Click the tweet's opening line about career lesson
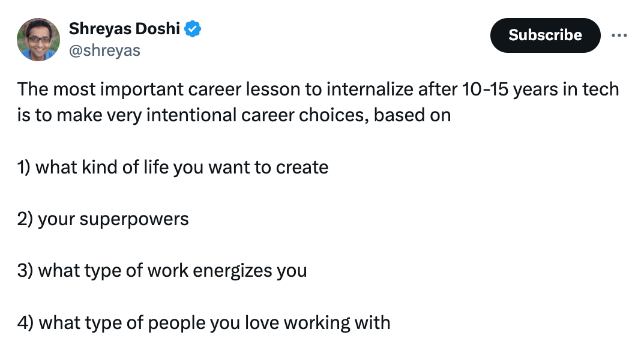This screenshot has width=644, height=344. pos(318,90)
